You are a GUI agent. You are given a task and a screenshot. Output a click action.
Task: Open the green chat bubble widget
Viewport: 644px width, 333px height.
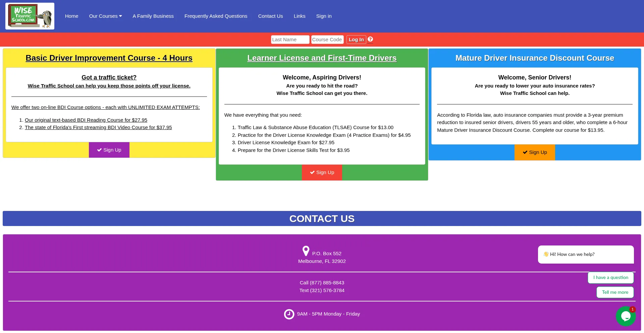pos(626,316)
